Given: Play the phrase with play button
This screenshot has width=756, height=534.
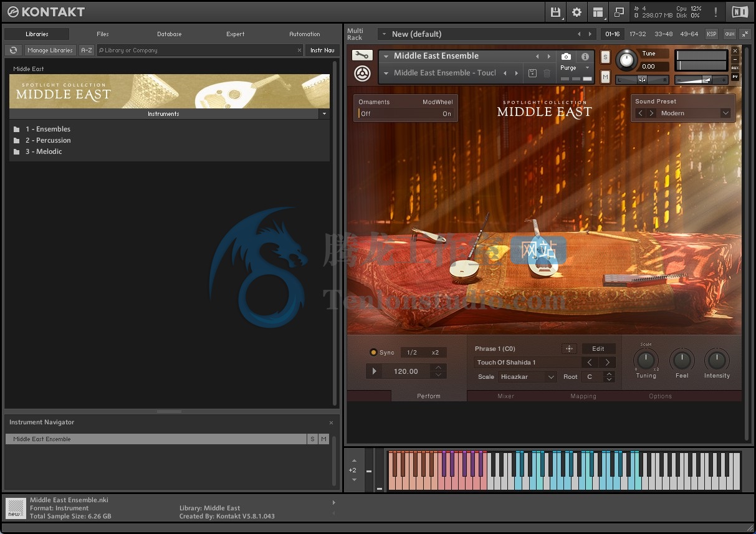Looking at the screenshot, I should pos(375,371).
